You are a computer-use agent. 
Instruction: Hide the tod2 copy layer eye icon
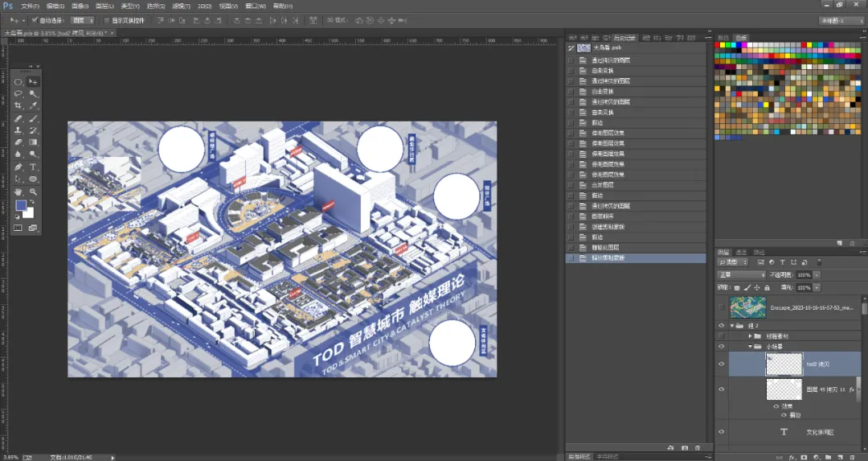(721, 364)
